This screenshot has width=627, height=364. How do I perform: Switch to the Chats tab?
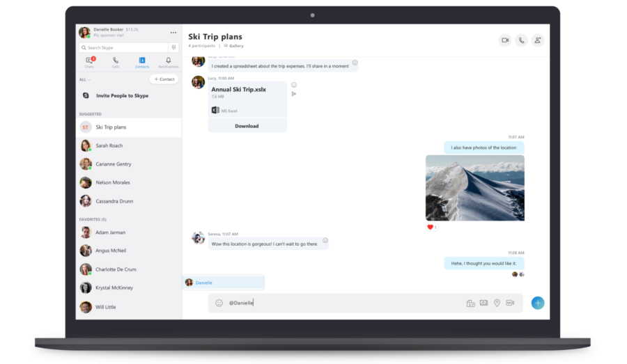pos(89,63)
